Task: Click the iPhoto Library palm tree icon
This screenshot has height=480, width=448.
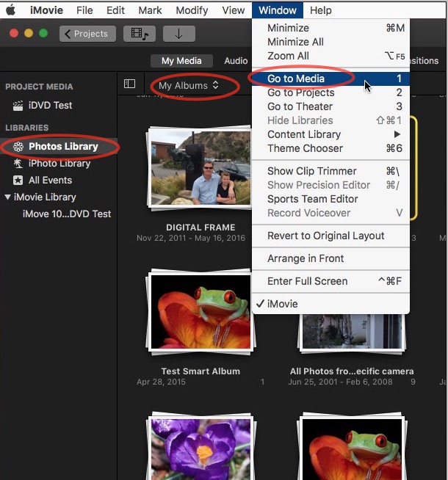Action: [18, 164]
